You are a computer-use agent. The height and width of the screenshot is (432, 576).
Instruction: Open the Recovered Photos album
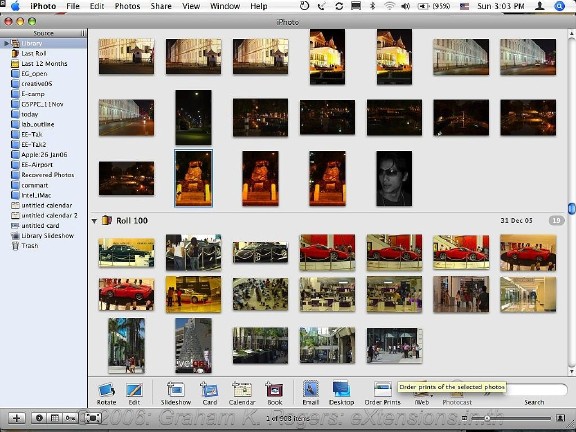(47, 175)
